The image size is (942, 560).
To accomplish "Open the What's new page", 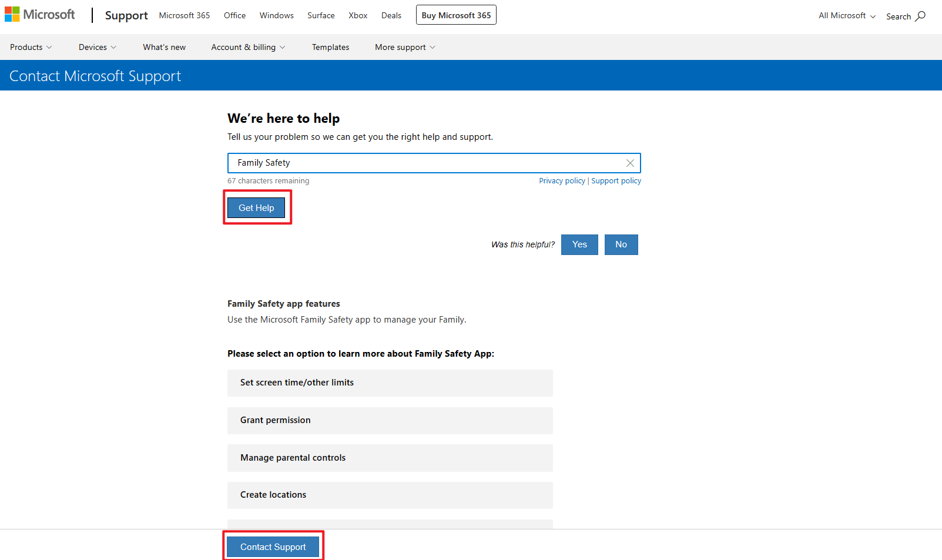I will (164, 47).
